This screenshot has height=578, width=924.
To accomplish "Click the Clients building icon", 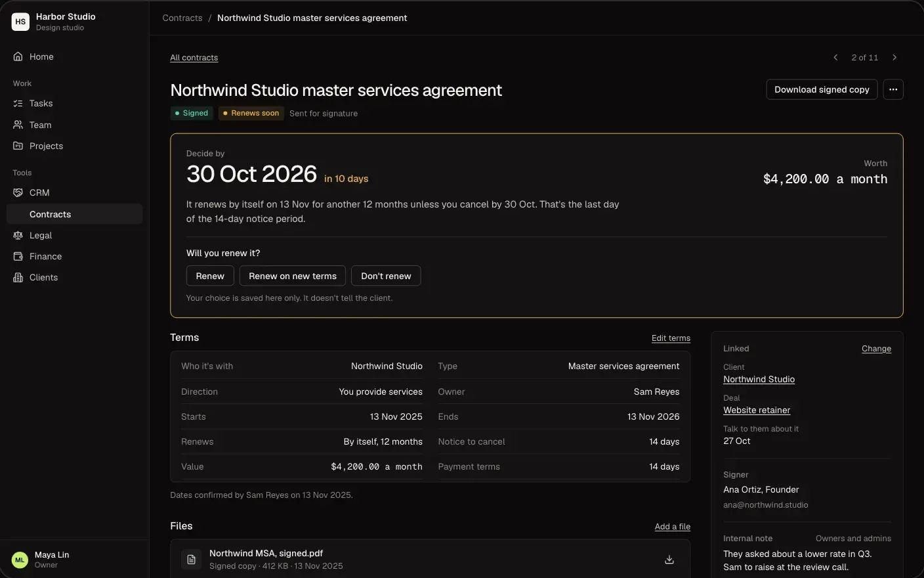I will point(18,277).
